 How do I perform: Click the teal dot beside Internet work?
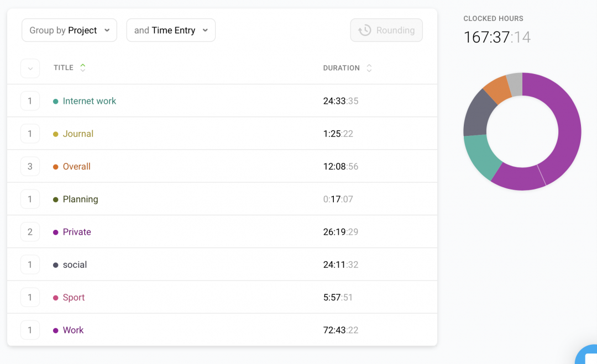pyautogui.click(x=55, y=101)
